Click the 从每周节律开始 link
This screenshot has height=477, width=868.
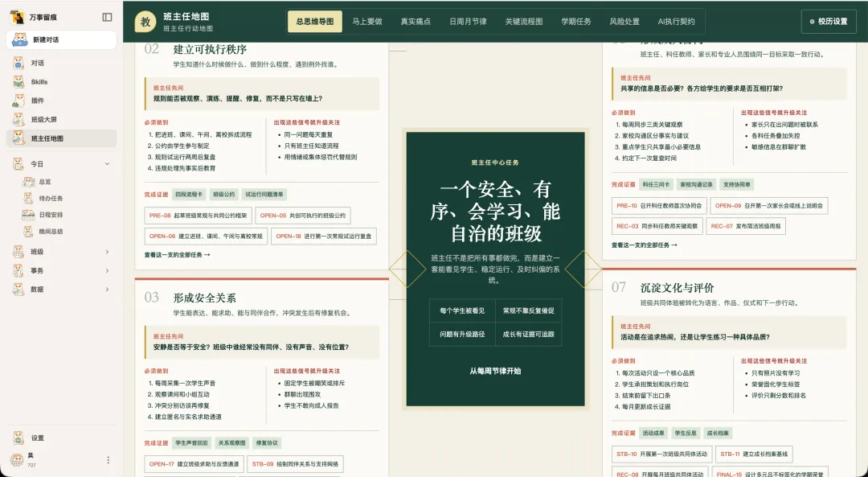tap(495, 371)
